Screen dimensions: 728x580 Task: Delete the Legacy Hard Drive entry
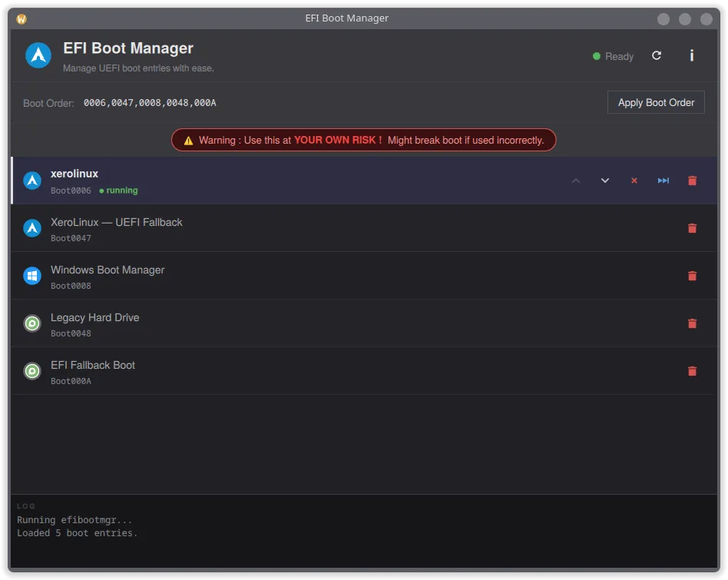click(692, 323)
